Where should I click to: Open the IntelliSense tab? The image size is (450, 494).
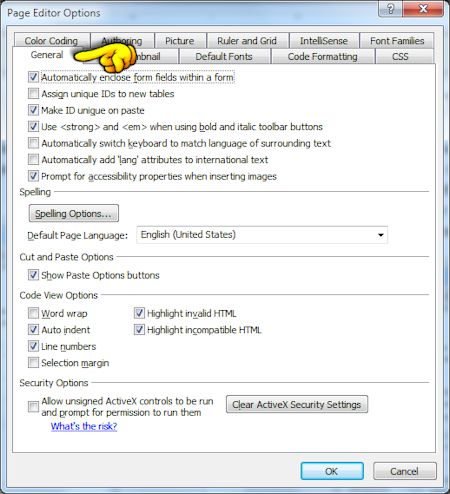(x=324, y=41)
